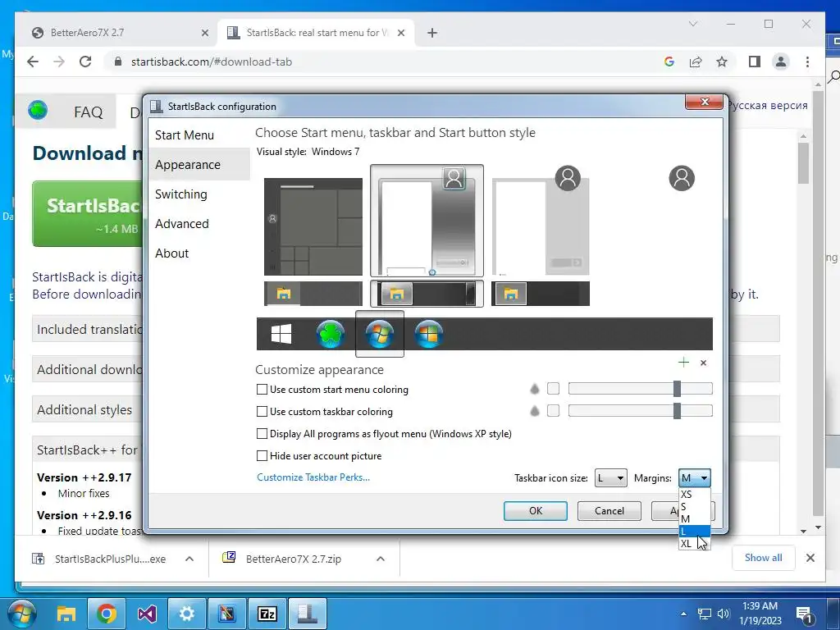Share this page via share icon
Screen dimensions: 840x630
(696, 62)
